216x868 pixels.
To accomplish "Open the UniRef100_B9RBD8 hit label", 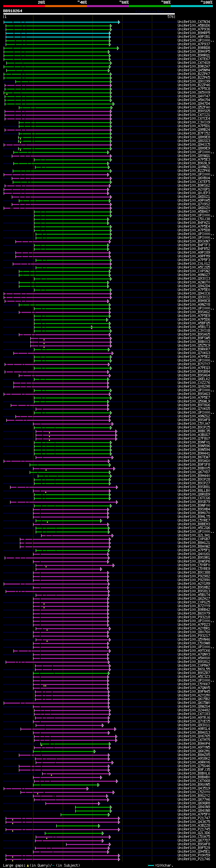I will coord(194,48).
